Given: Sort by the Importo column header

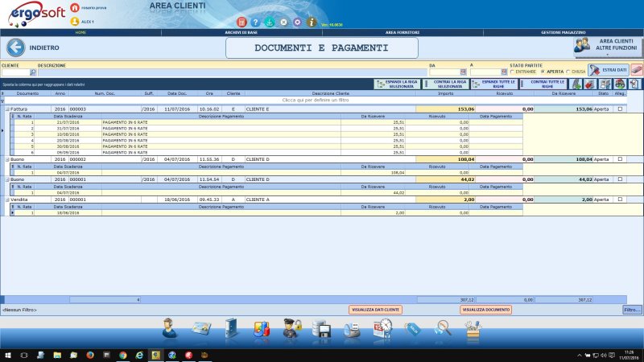Looking at the screenshot, I should (445, 93).
